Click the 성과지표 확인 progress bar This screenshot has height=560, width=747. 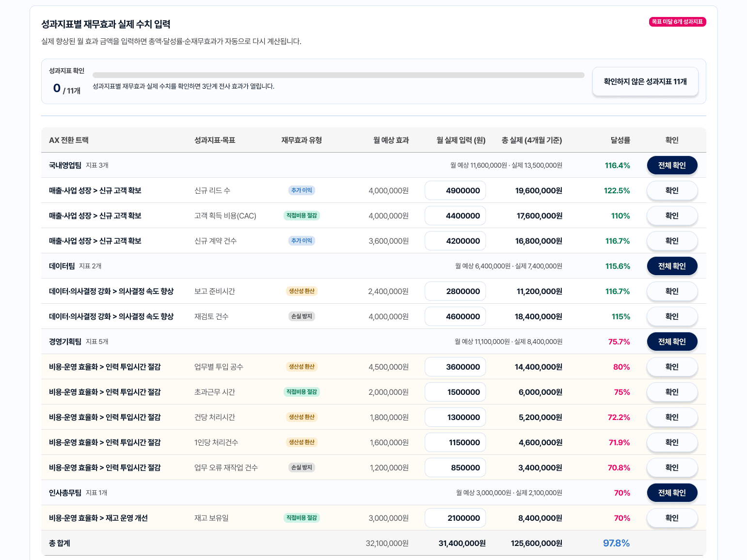(338, 75)
